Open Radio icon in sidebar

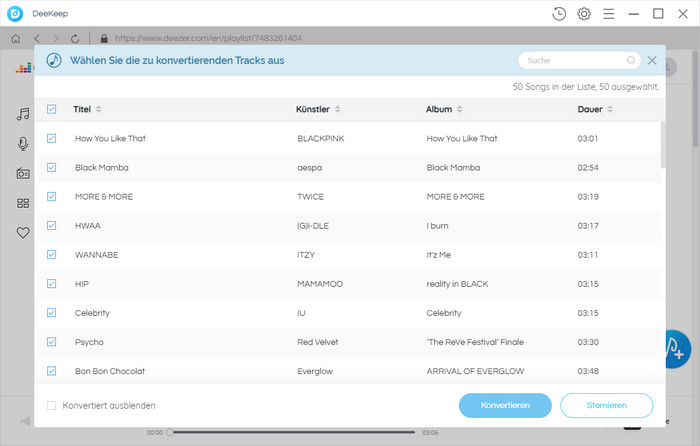point(23,173)
